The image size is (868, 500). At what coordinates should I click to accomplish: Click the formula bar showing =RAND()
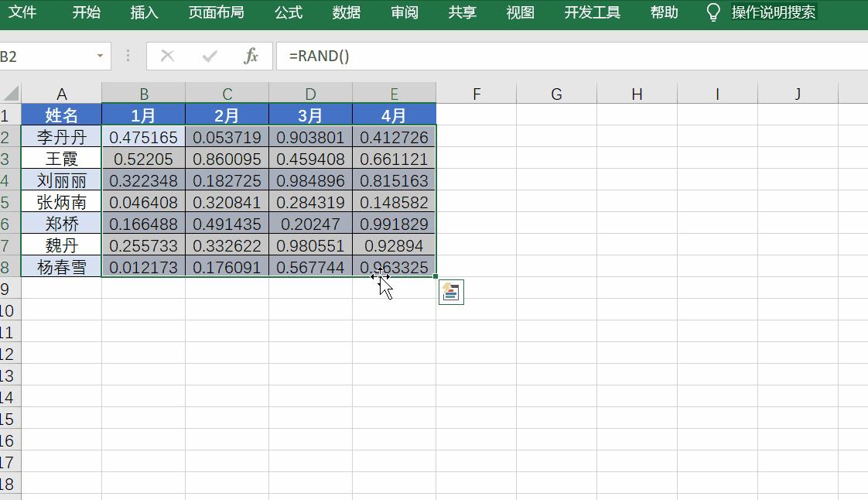(387, 56)
